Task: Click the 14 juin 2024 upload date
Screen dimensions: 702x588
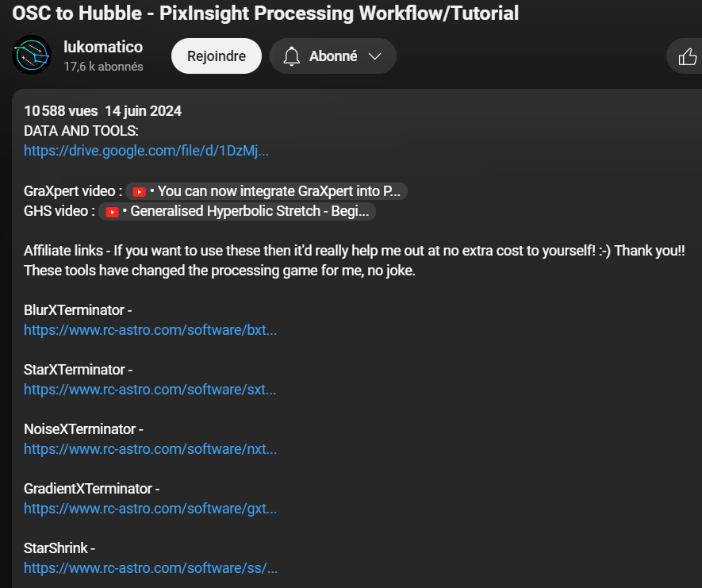Action: [x=143, y=111]
